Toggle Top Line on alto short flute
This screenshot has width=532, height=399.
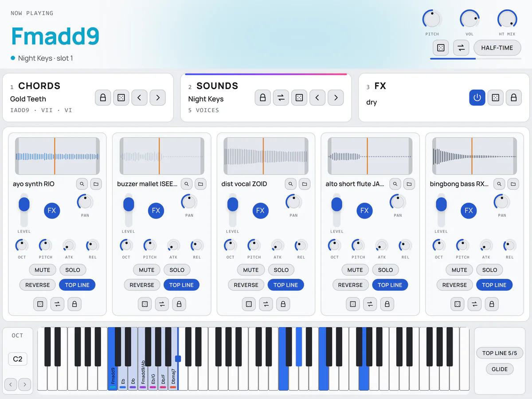(390, 285)
